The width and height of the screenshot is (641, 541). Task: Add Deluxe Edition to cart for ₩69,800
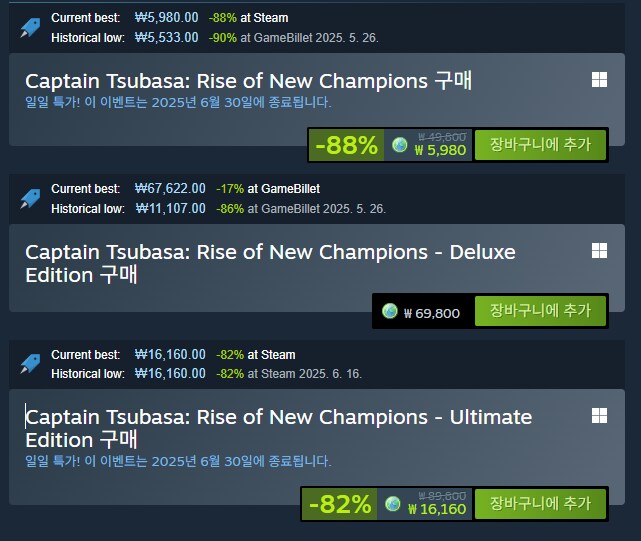540,311
